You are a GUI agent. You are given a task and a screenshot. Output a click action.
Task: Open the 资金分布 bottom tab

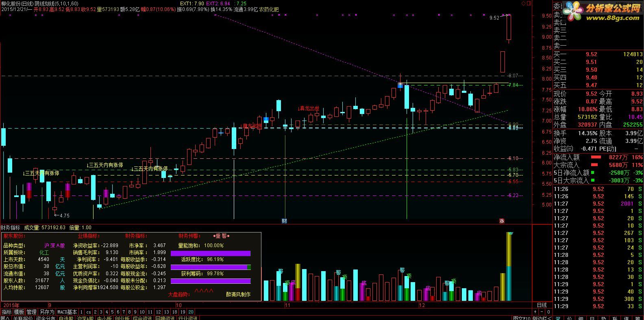tap(46, 318)
